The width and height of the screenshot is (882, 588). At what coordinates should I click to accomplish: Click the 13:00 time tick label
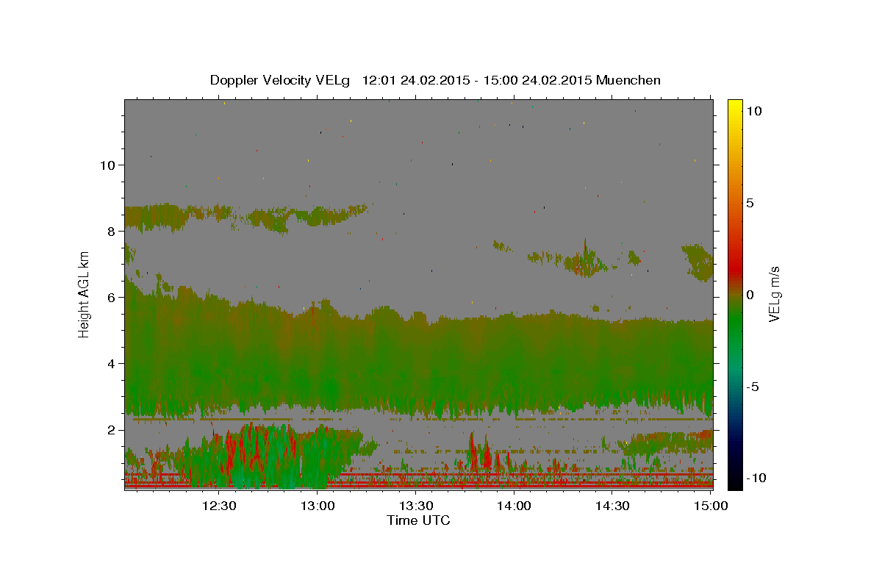pyautogui.click(x=318, y=506)
